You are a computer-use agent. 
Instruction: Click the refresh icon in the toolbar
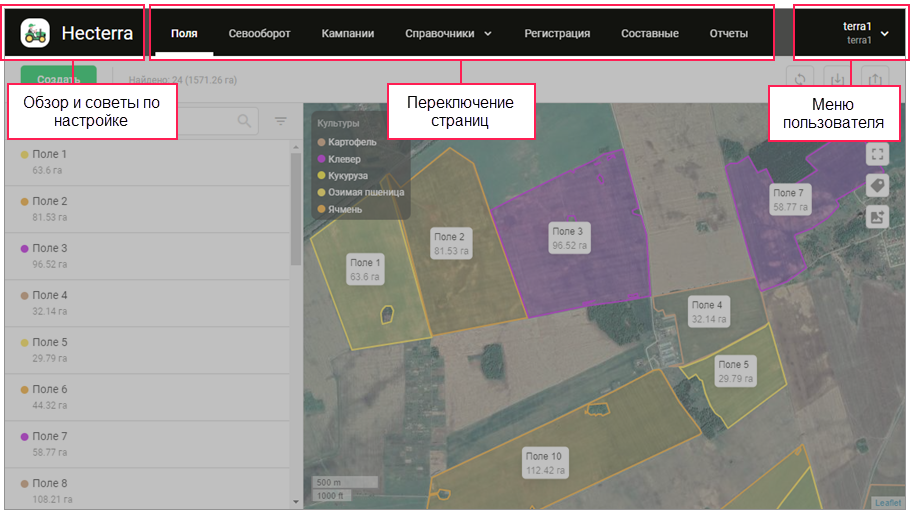799,80
